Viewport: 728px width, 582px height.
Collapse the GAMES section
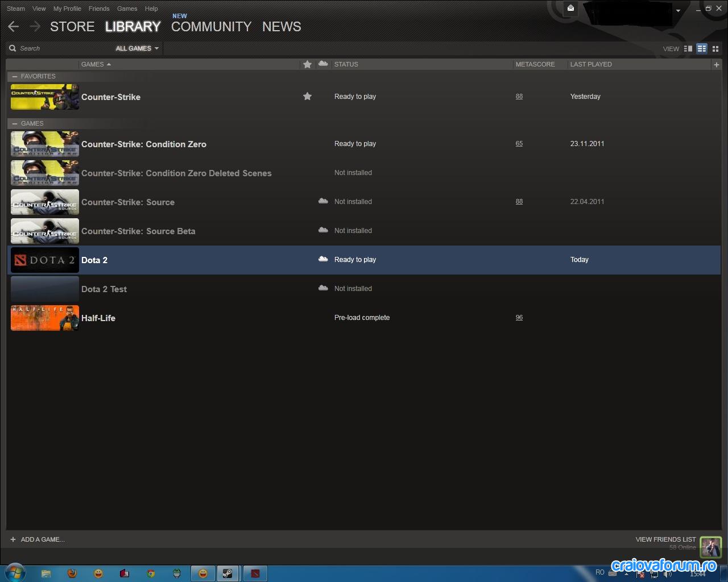[15, 123]
